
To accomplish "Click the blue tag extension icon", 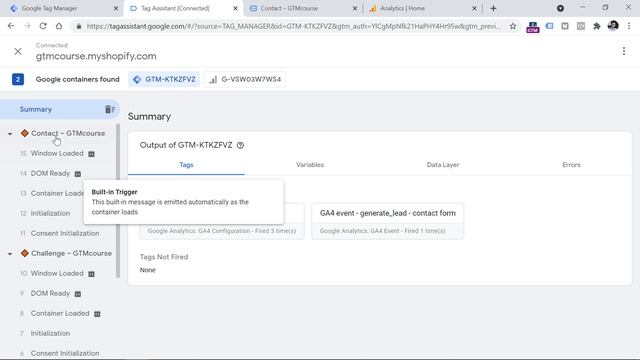I will tap(549, 26).
